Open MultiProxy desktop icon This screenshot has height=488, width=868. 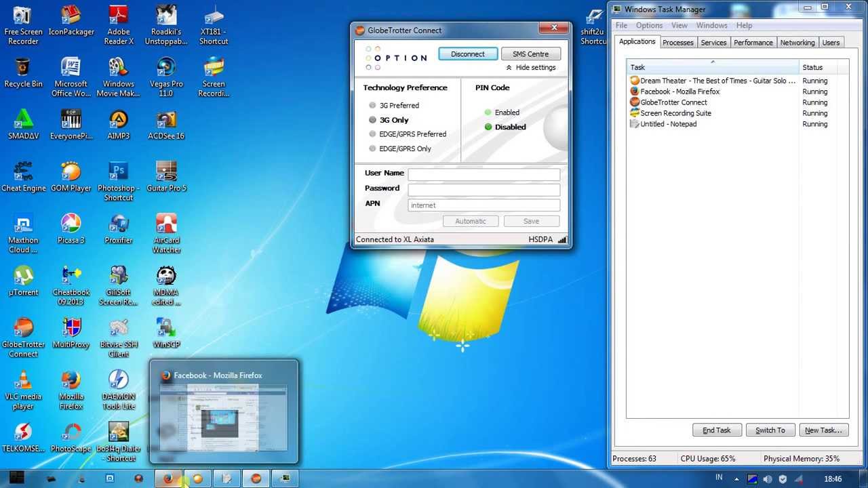pyautogui.click(x=71, y=333)
